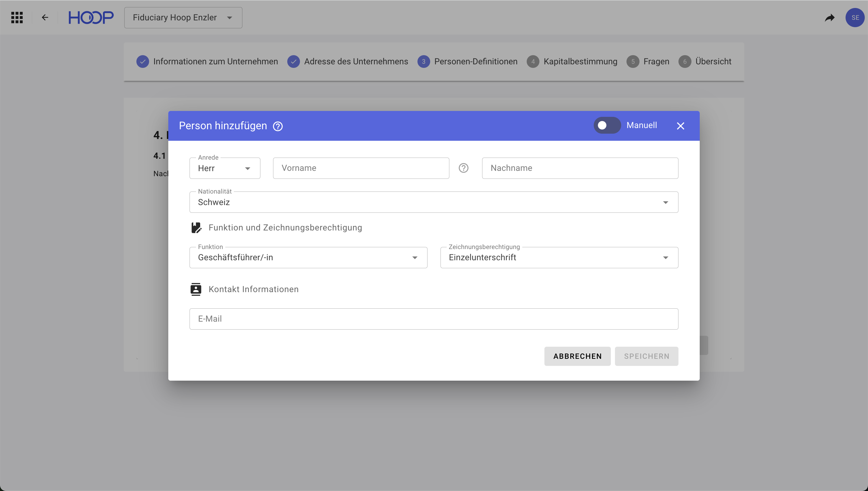
Task: Expand the Nationalität dropdown
Action: (x=433, y=202)
